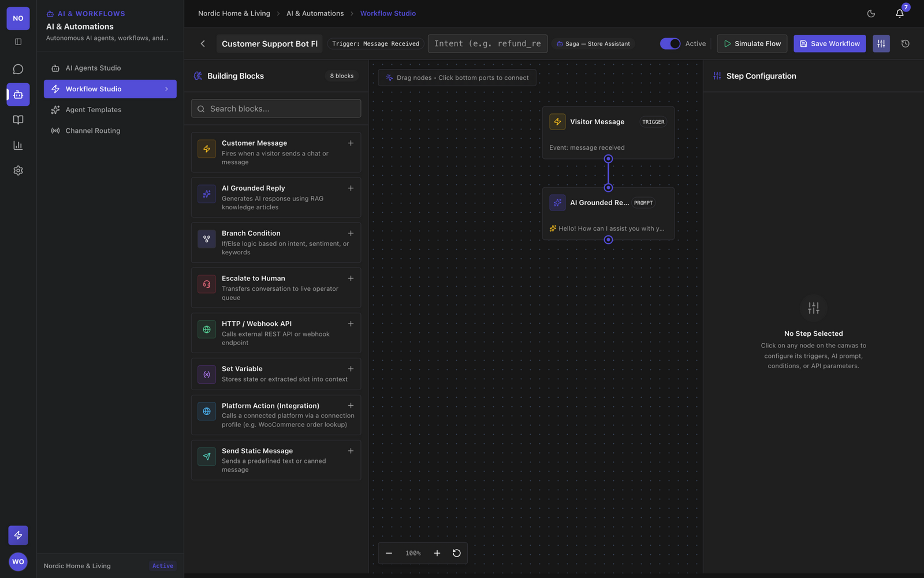Go to Nordic Home & Living breadcrumb
This screenshot has height=578, width=924.
(234, 13)
